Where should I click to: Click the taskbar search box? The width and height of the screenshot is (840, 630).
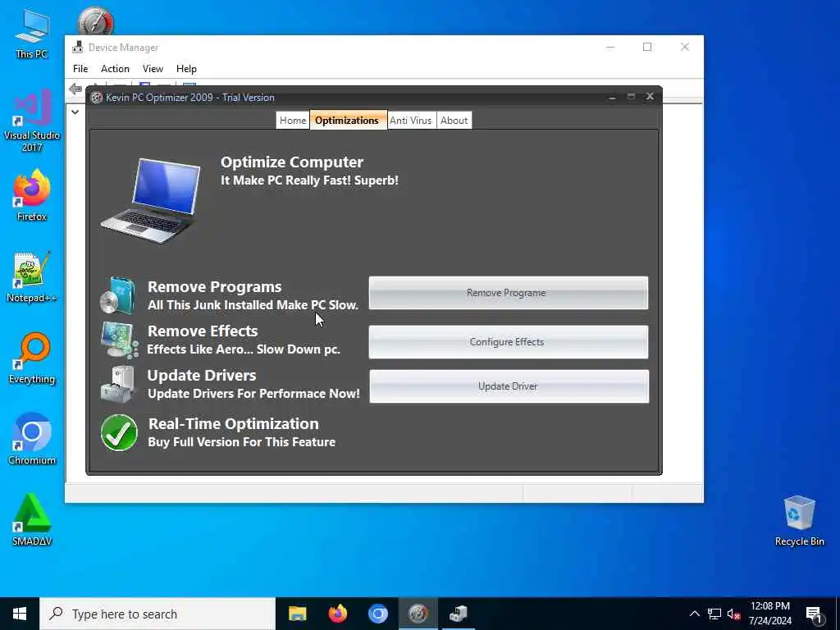pyautogui.click(x=157, y=614)
